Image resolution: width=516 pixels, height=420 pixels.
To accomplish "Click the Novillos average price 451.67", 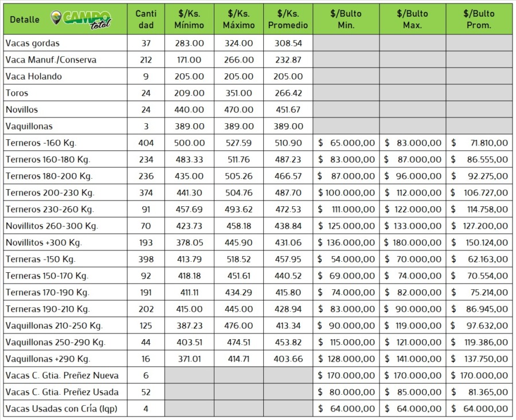I will point(288,109).
